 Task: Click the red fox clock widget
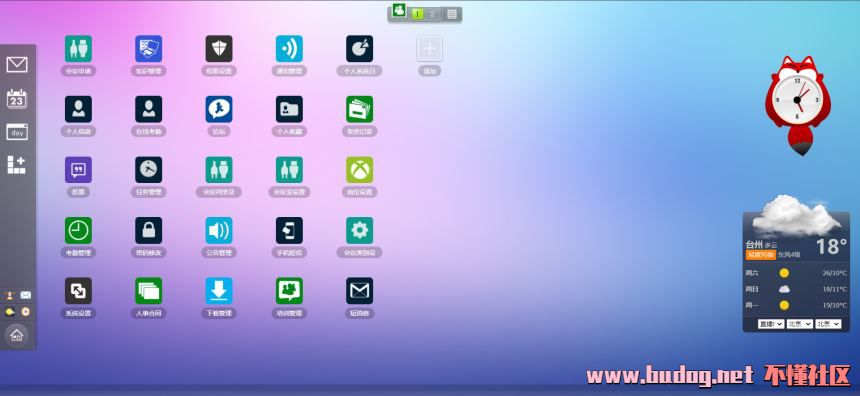click(x=797, y=104)
